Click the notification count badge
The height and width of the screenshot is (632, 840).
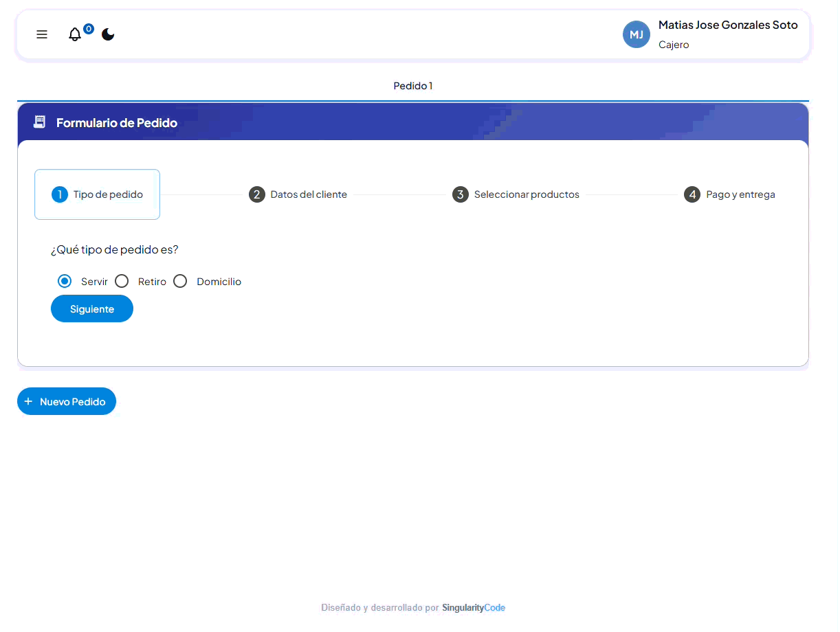click(x=89, y=29)
